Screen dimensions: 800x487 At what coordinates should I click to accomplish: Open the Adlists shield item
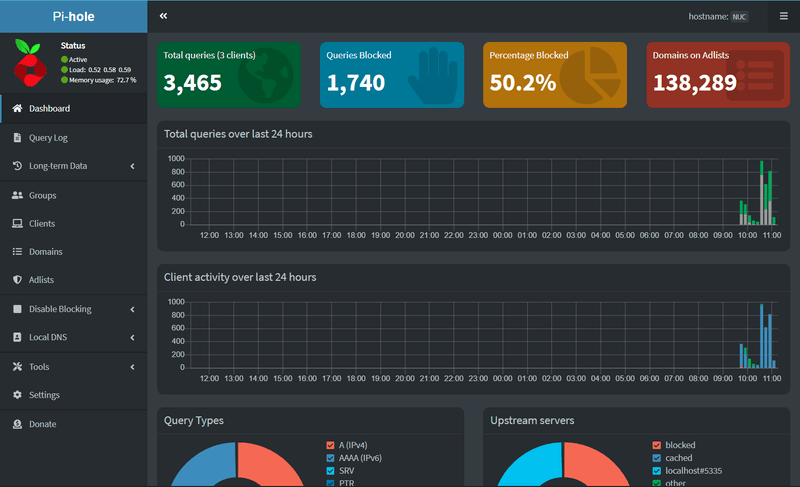[73, 279]
